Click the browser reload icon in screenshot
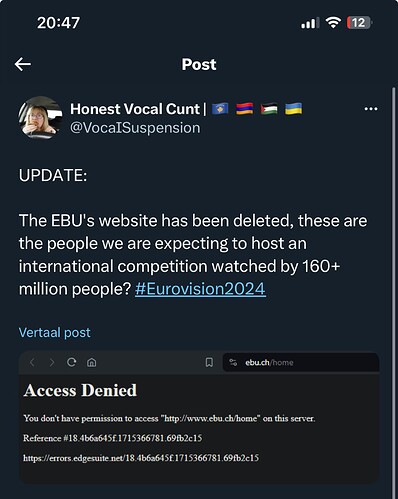The image size is (398, 499). click(72, 362)
